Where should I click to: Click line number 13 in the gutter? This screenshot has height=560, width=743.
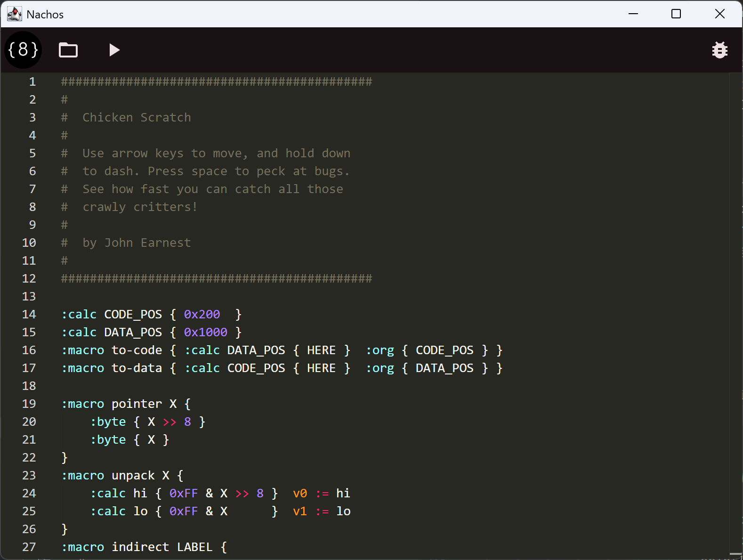click(x=29, y=297)
